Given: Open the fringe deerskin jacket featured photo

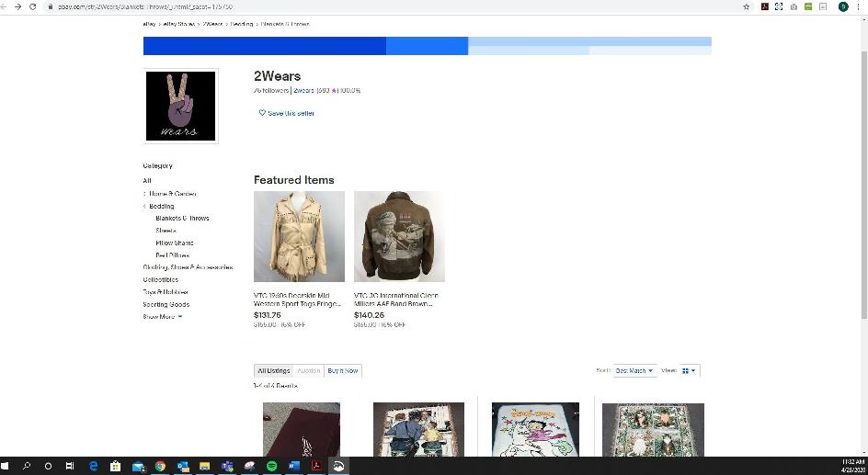Looking at the screenshot, I should click(x=299, y=237).
